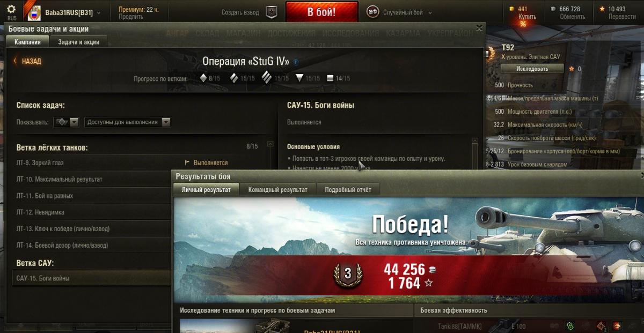Expand the 'Случайный бой' battle mode selector
Viewport: 644px width, 333px height.
pyautogui.click(x=407, y=12)
